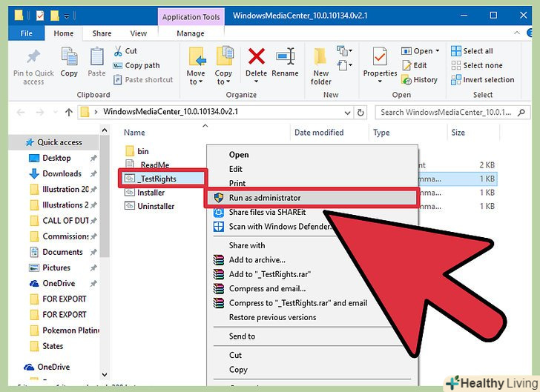Choose Compress and email... in context menu
Viewport: 540px width, 392px height.
pyautogui.click(x=267, y=288)
